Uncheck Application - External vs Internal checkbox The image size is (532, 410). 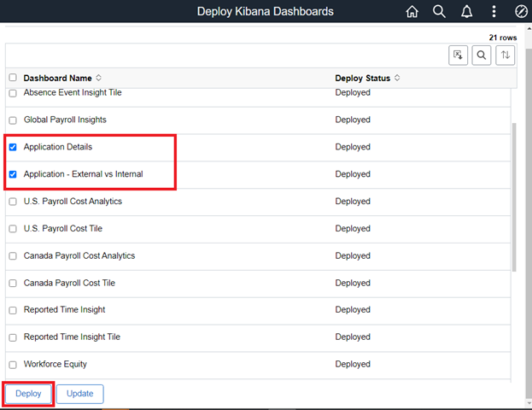tap(13, 174)
